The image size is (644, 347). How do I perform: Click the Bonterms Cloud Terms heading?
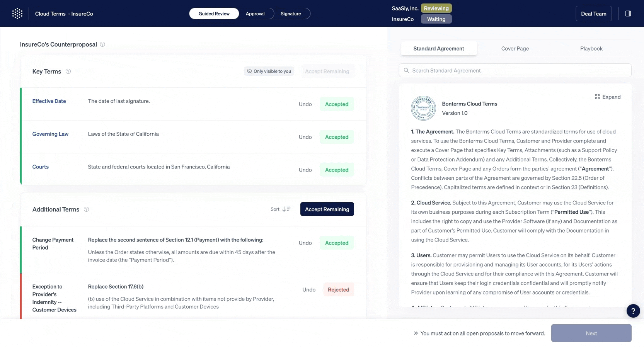(x=470, y=104)
